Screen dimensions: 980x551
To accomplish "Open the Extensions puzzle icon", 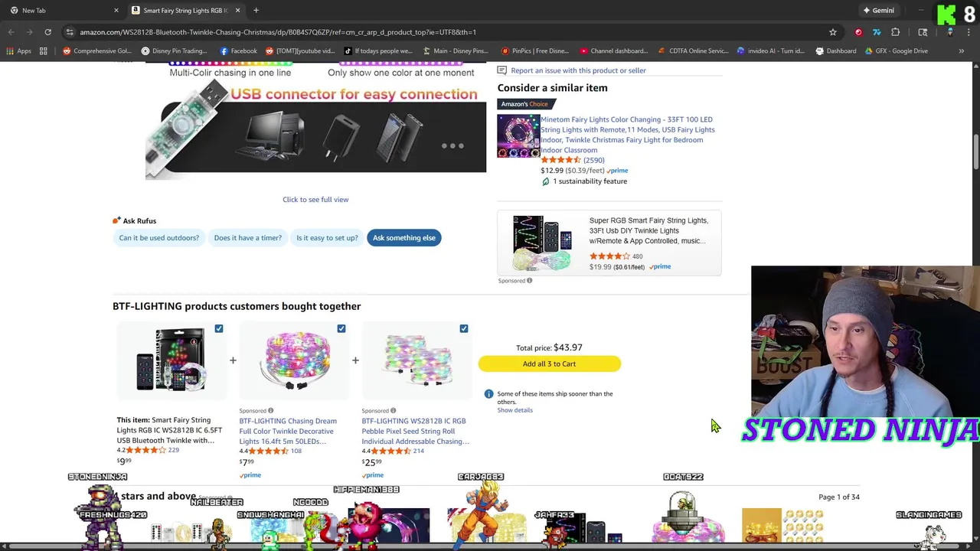I will pos(895,32).
